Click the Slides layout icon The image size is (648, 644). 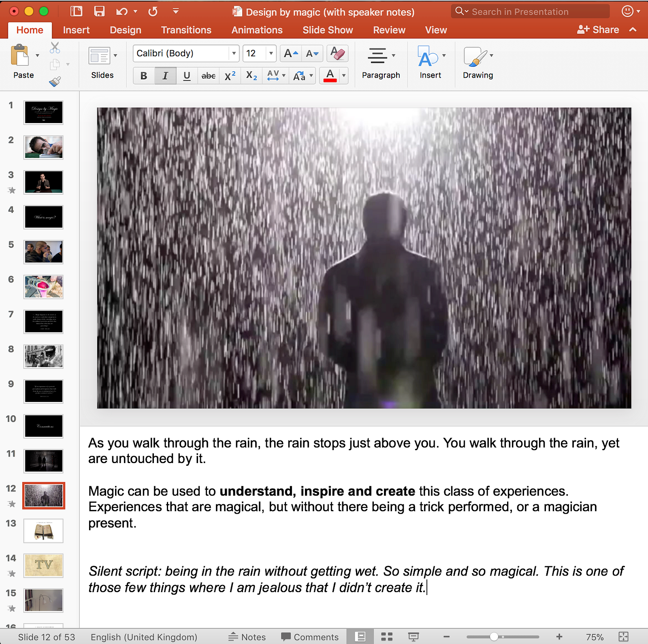tap(99, 56)
